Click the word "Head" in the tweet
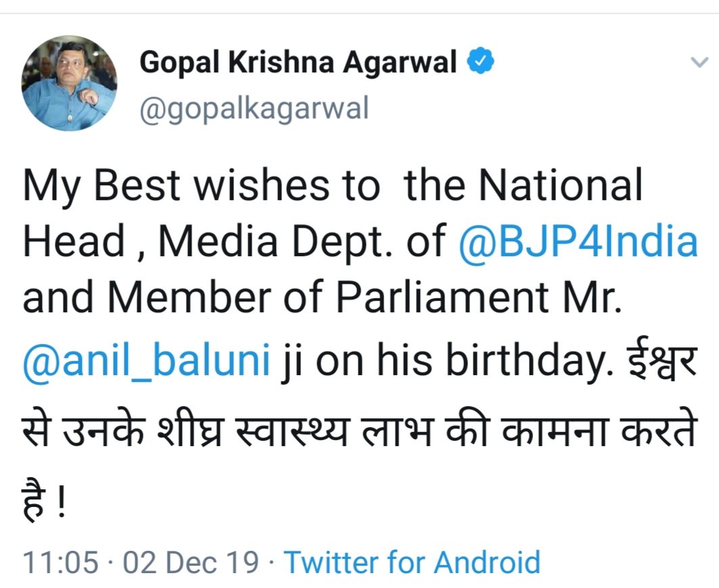Viewport: 719px width, 588px height. 74,241
